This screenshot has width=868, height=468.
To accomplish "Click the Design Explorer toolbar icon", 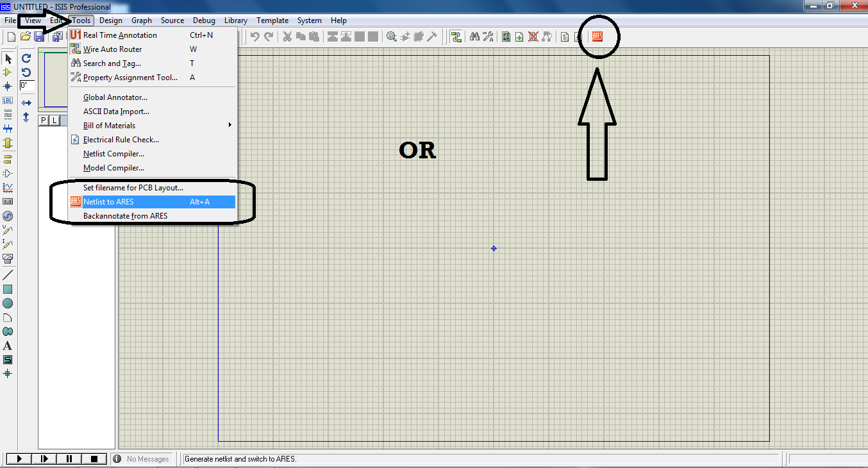I will tap(506, 37).
